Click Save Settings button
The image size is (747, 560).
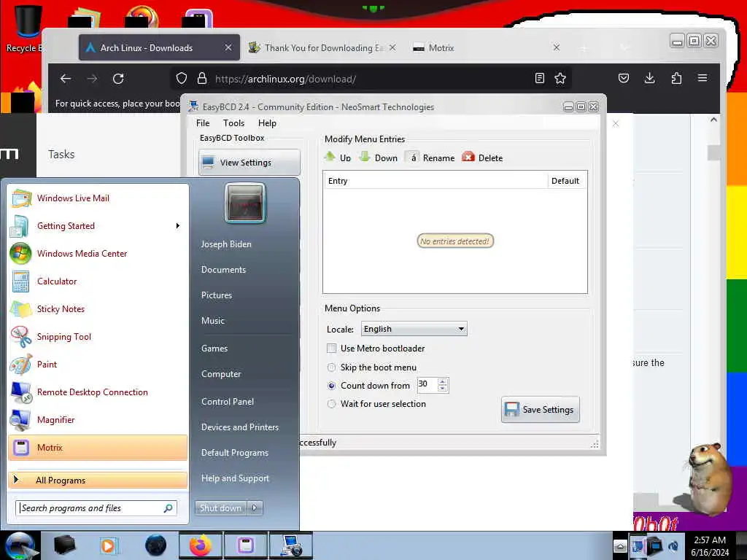pyautogui.click(x=541, y=410)
